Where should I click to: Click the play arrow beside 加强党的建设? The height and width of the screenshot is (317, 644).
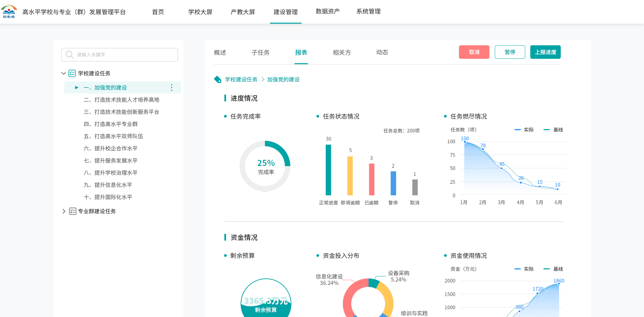click(x=76, y=88)
